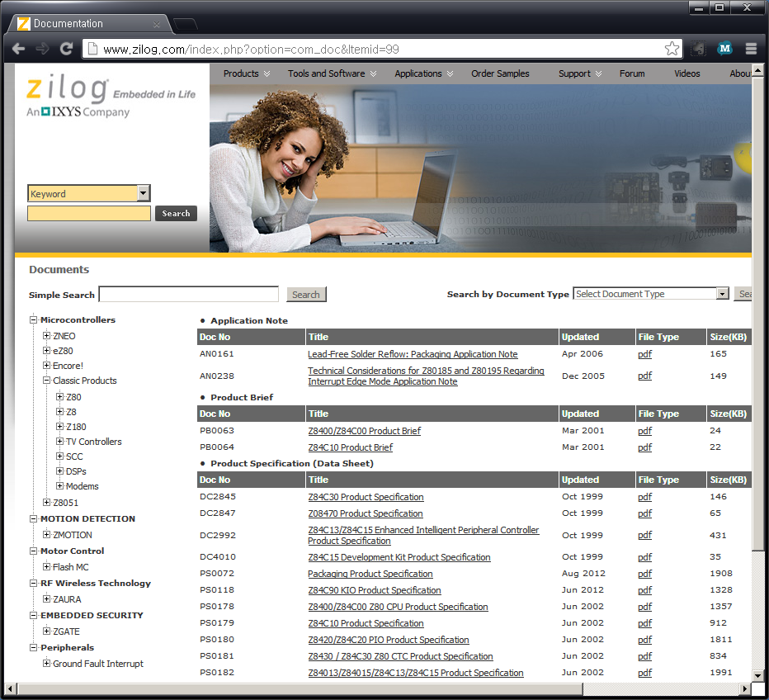
Task: Click the address bar URL
Action: tap(251, 50)
